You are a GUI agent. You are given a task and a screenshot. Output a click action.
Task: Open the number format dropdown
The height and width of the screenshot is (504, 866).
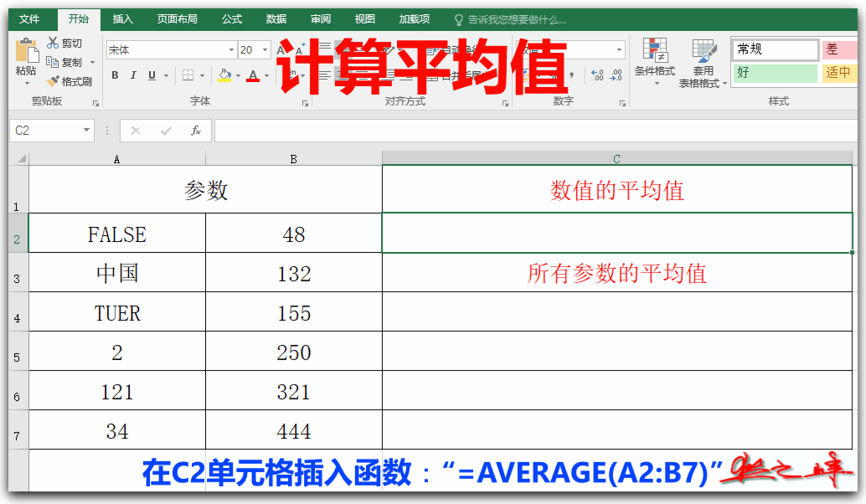619,49
